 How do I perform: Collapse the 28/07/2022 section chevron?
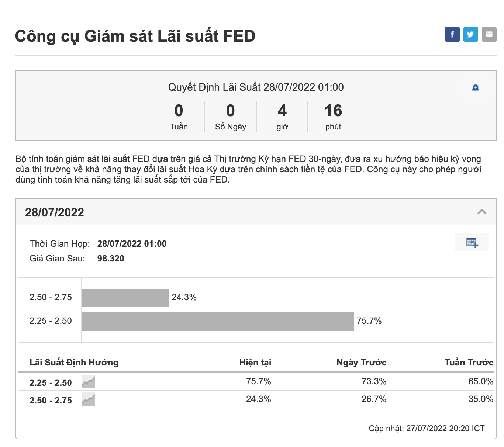tap(481, 212)
